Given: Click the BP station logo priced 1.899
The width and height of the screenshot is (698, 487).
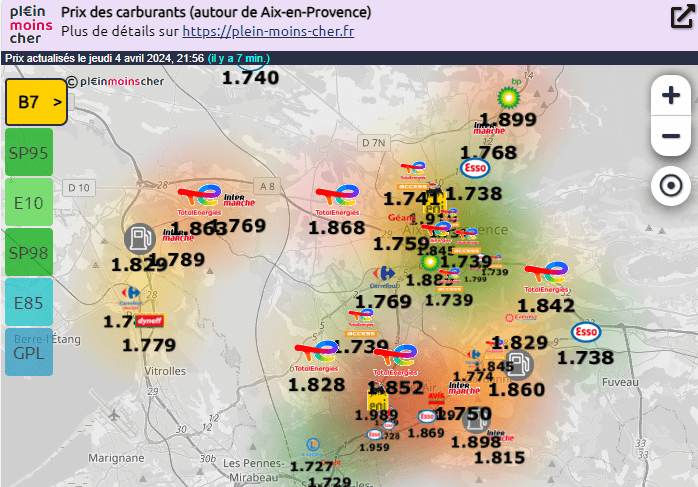Looking at the screenshot, I should pos(509,96).
